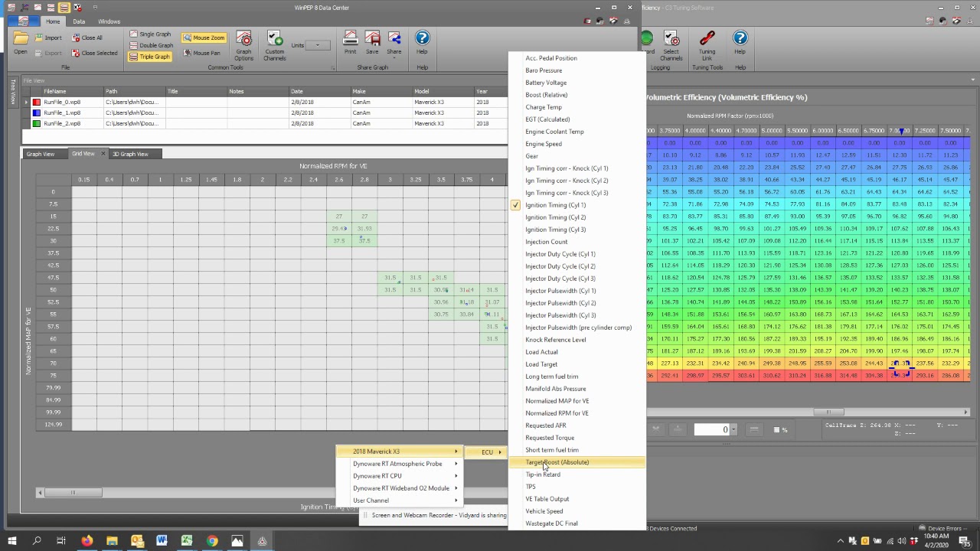The width and height of the screenshot is (980, 551).
Task: Choose Target Boost (Absolute) from channel list
Action: point(577,462)
